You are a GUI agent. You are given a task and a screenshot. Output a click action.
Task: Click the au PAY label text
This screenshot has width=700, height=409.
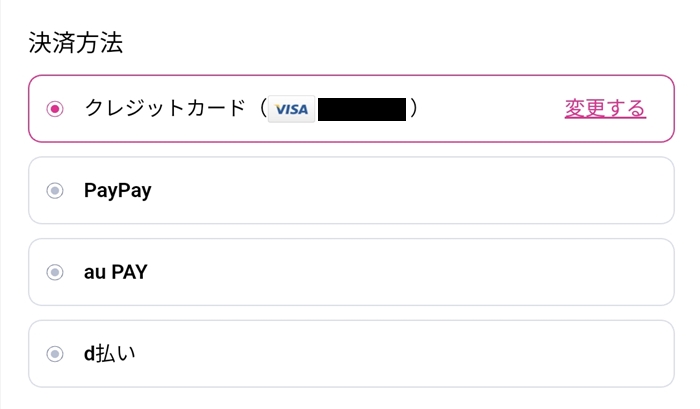116,271
